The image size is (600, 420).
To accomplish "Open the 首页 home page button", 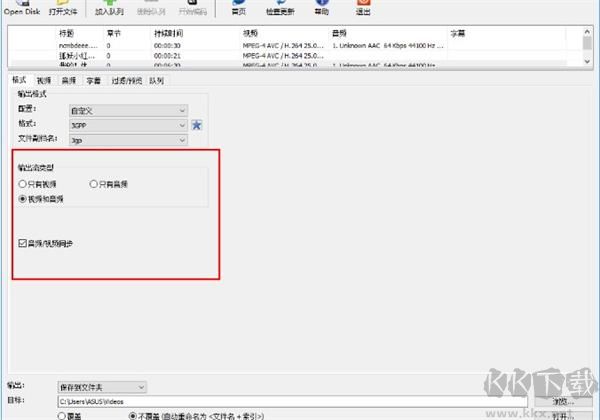I will tap(239, 8).
